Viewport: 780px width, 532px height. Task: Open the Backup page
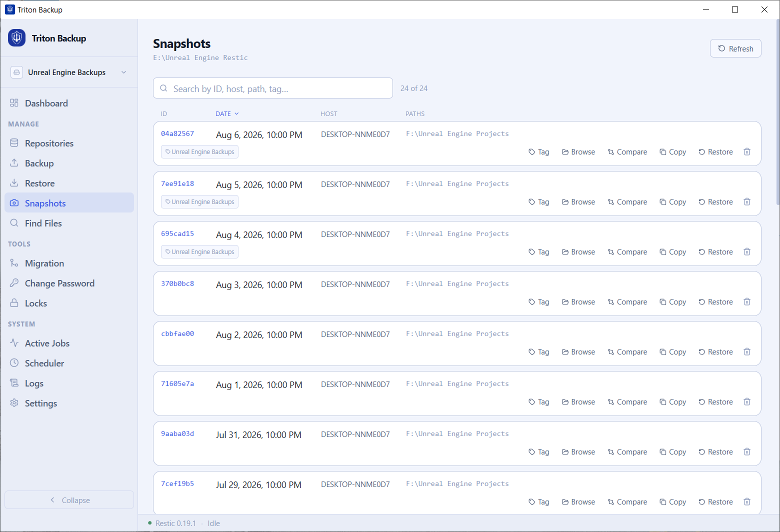69,163
